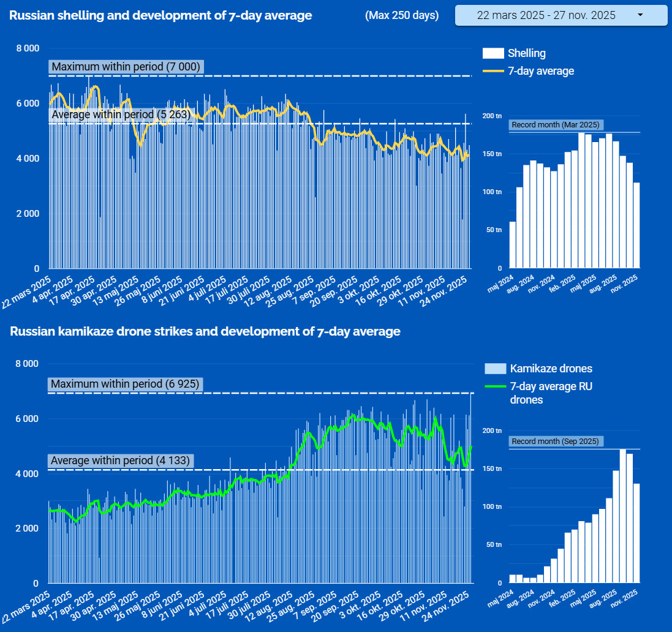The width and height of the screenshot is (672, 632).
Task: Click the Record month (Sep 2025) label
Action: click(555, 442)
